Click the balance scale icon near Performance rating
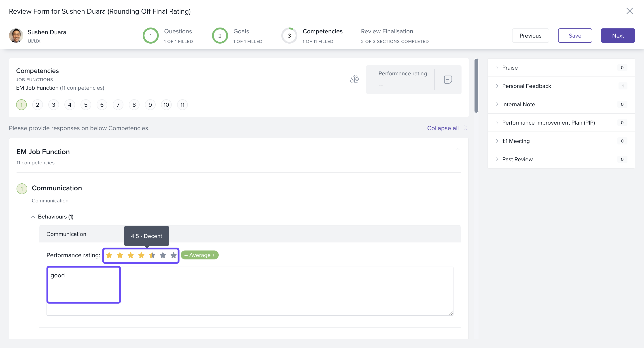The image size is (644, 348). point(354,79)
